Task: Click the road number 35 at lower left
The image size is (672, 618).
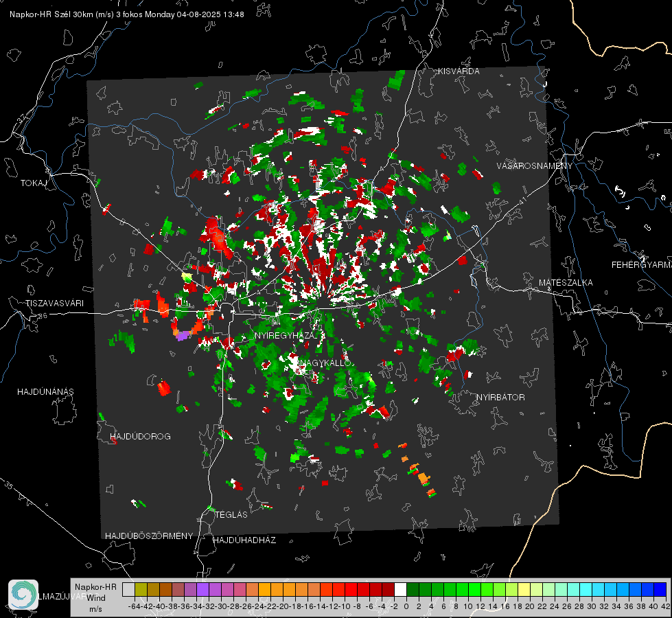Action: tap(8, 485)
